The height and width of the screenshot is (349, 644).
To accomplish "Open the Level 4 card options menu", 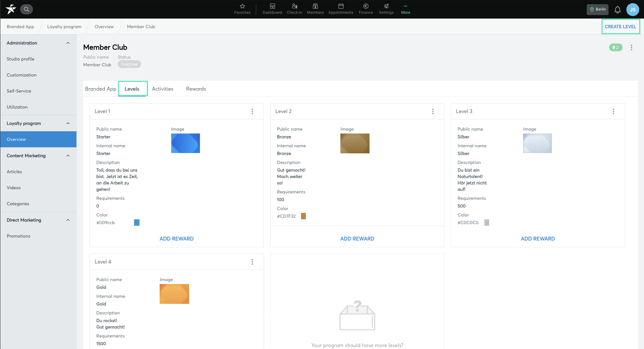I will coord(252,262).
